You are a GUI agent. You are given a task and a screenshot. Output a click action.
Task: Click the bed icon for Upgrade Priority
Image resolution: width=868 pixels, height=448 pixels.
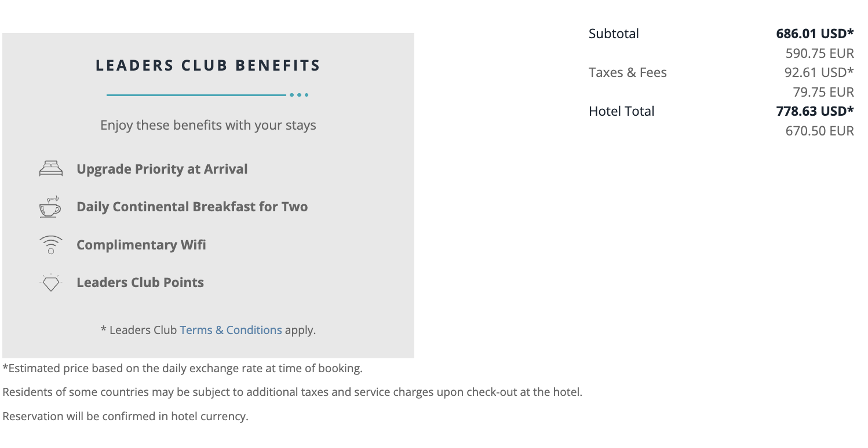click(50, 169)
